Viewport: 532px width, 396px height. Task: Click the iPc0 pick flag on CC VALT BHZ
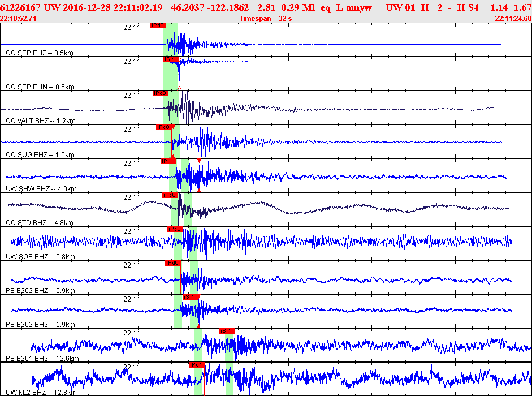coord(160,93)
